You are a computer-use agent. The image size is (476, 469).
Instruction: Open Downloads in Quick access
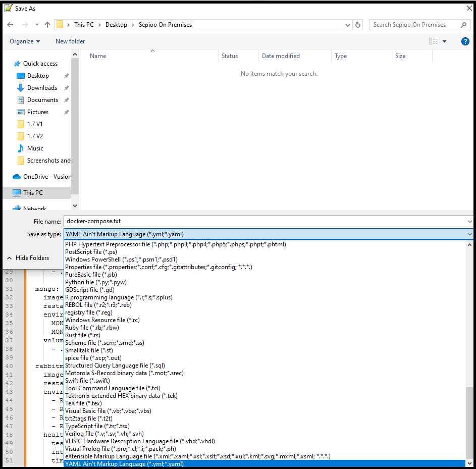[x=42, y=88]
